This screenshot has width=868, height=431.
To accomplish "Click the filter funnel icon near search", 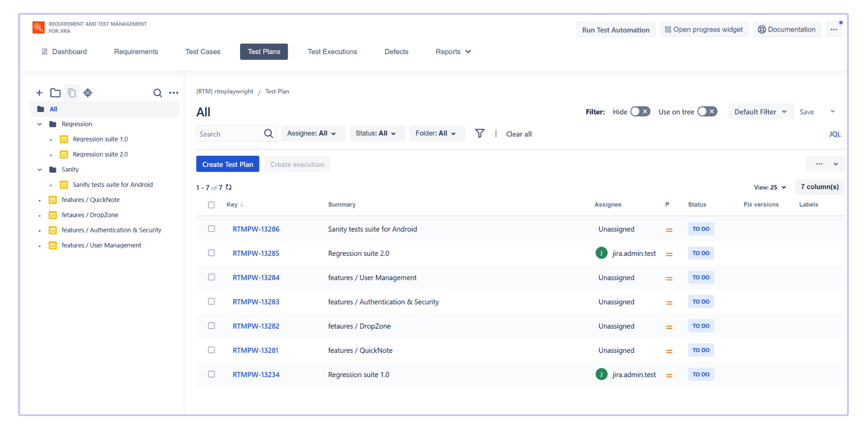I will (x=480, y=133).
